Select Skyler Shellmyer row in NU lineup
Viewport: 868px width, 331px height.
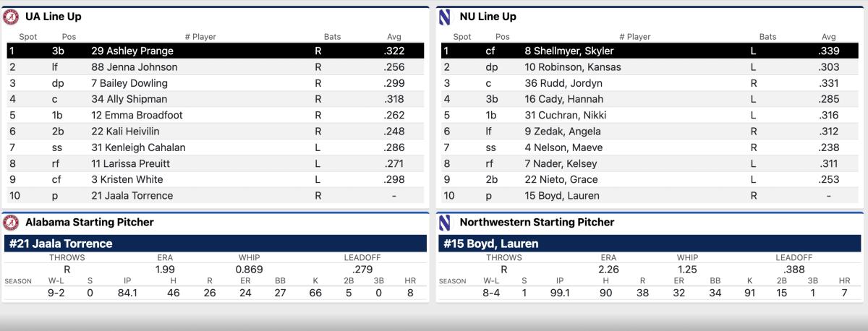pos(650,51)
